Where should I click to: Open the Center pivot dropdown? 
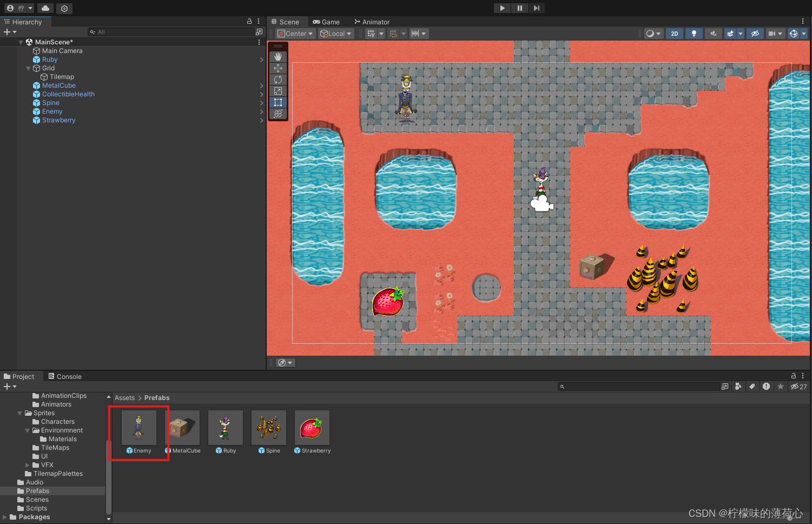pos(295,33)
